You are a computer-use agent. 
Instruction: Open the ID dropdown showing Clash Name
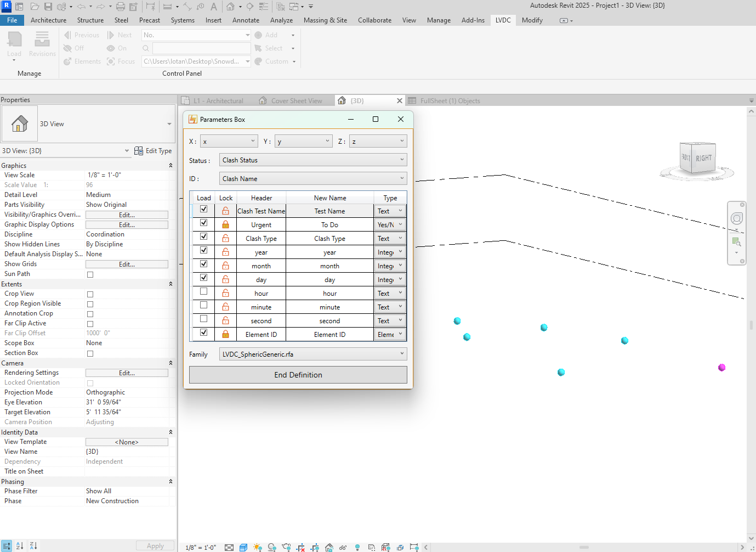pyautogui.click(x=313, y=179)
